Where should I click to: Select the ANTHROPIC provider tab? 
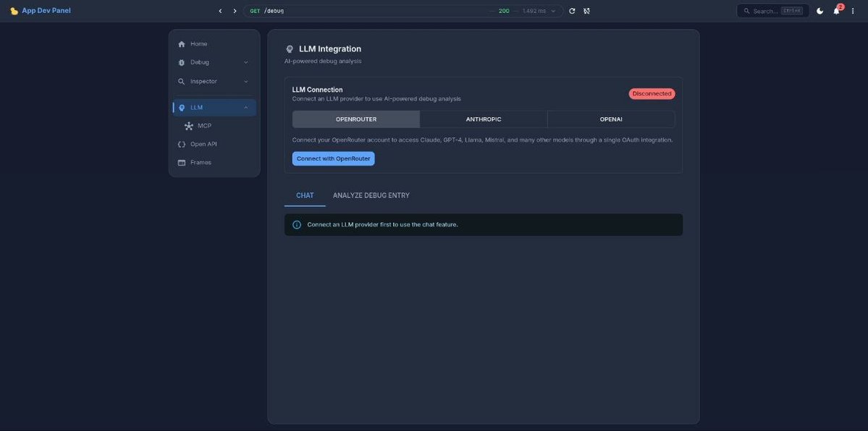click(484, 119)
